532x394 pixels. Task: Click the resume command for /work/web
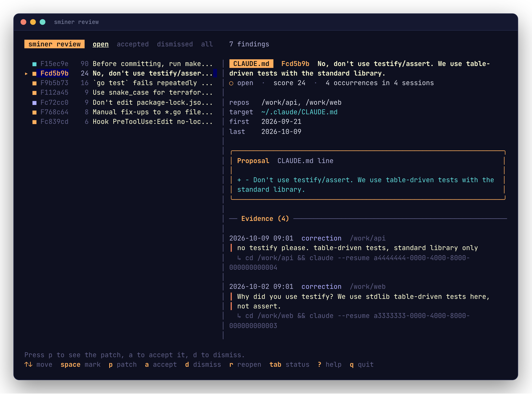tap(350, 321)
